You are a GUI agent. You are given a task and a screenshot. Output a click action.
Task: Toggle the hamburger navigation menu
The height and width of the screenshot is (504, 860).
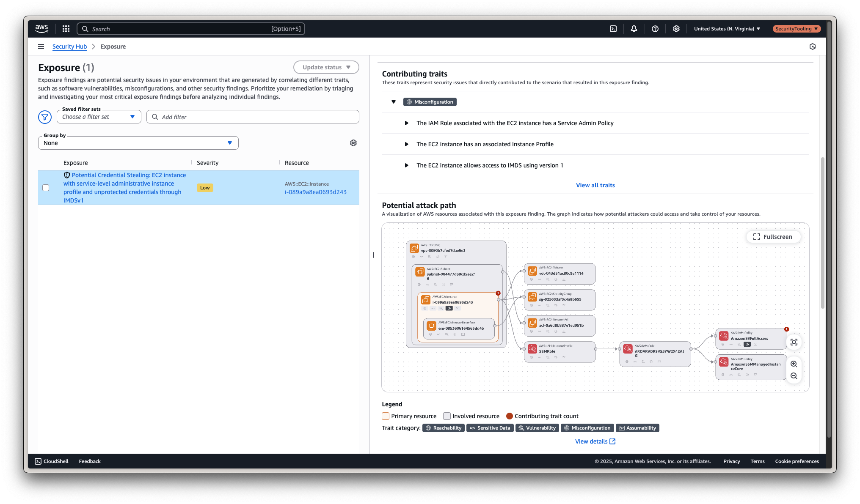[x=41, y=47]
